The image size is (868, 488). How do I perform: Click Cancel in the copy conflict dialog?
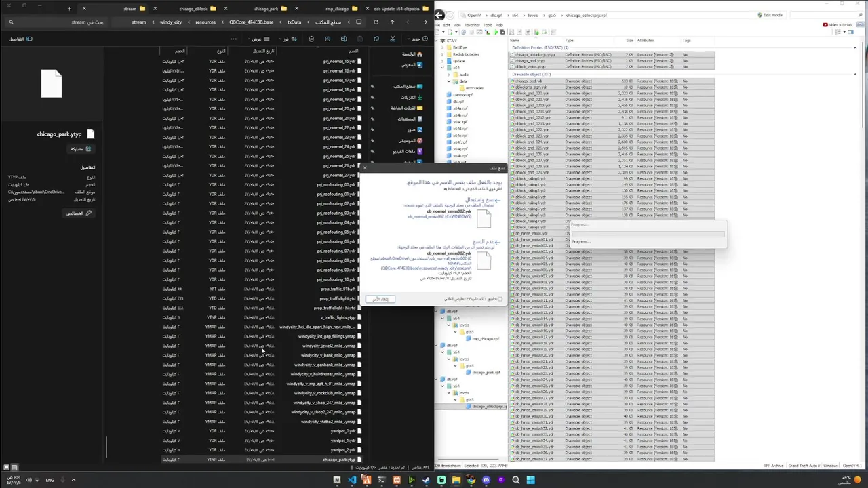380,299
